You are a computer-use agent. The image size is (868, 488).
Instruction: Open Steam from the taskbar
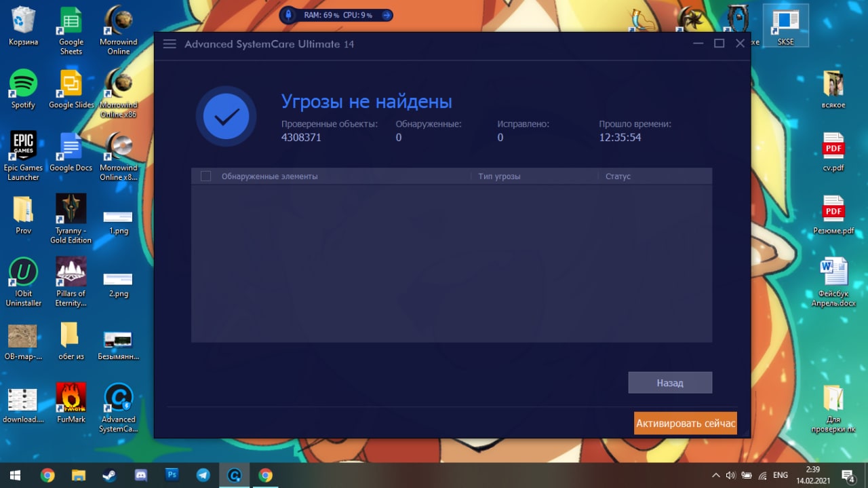click(x=110, y=475)
